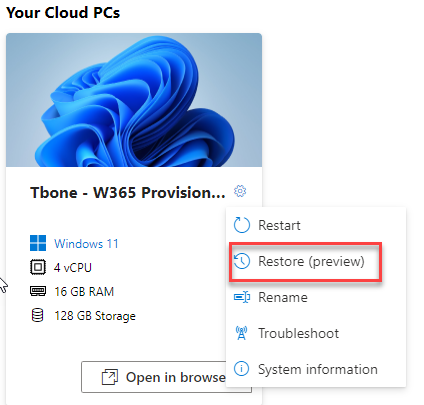Click the circular Restart arrow icon
The image size is (424, 405).
click(x=241, y=225)
